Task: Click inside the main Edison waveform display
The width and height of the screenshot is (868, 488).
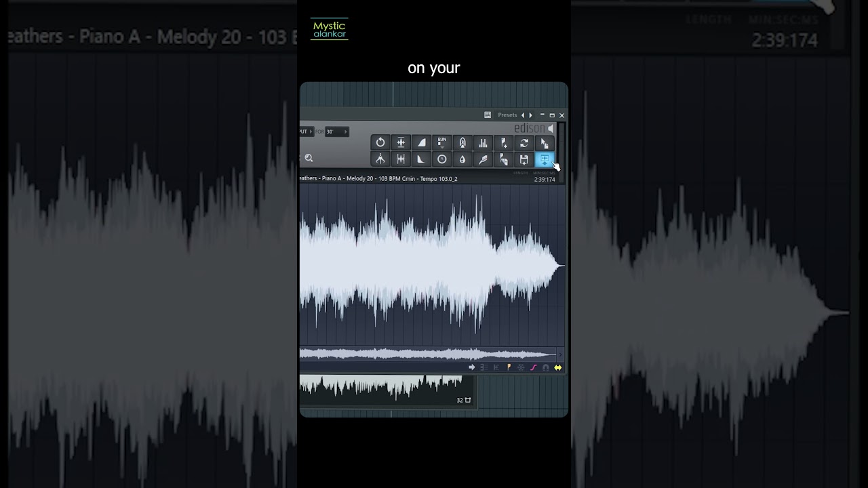Action: pyautogui.click(x=432, y=265)
